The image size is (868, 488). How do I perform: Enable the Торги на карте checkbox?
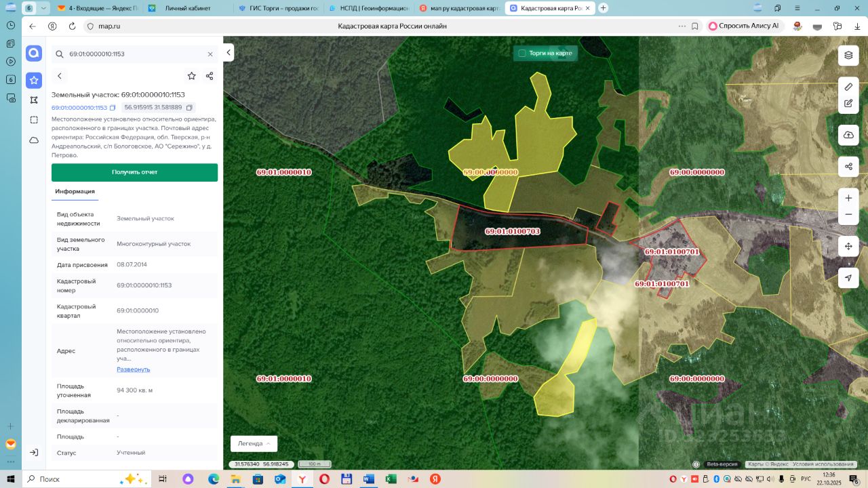pyautogui.click(x=522, y=53)
